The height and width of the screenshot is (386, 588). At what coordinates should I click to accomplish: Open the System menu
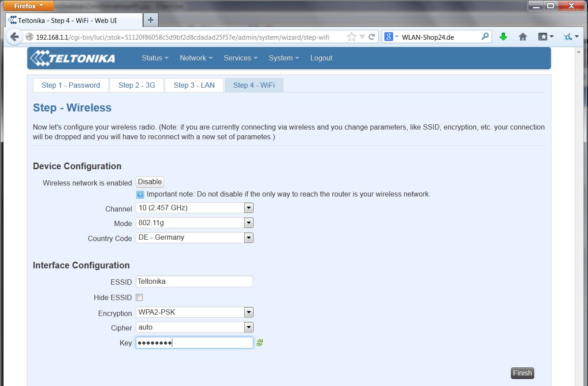click(x=284, y=58)
